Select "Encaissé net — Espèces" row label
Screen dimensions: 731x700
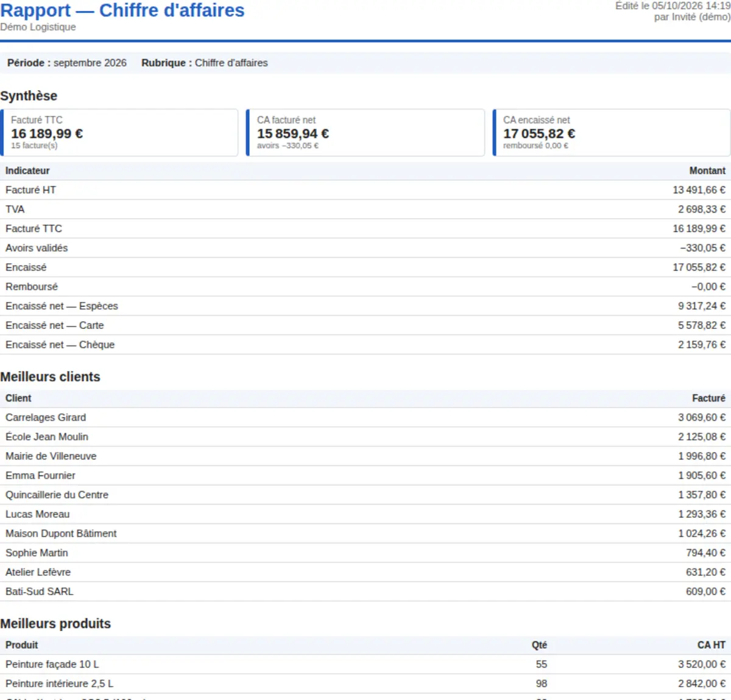[x=62, y=306]
